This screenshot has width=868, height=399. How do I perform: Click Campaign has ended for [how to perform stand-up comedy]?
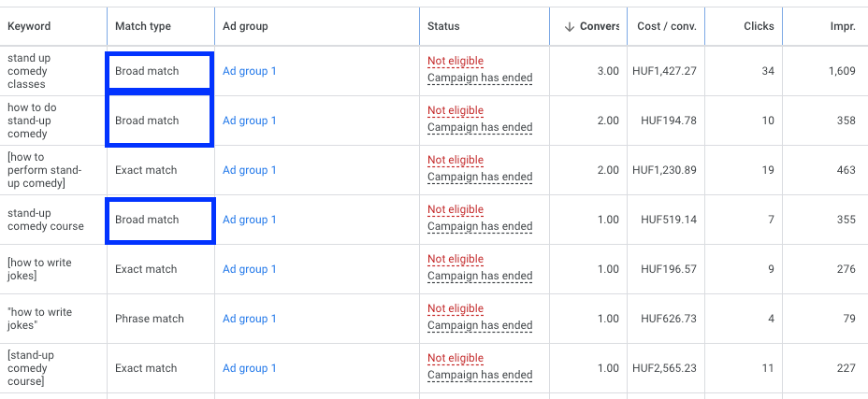[480, 177]
